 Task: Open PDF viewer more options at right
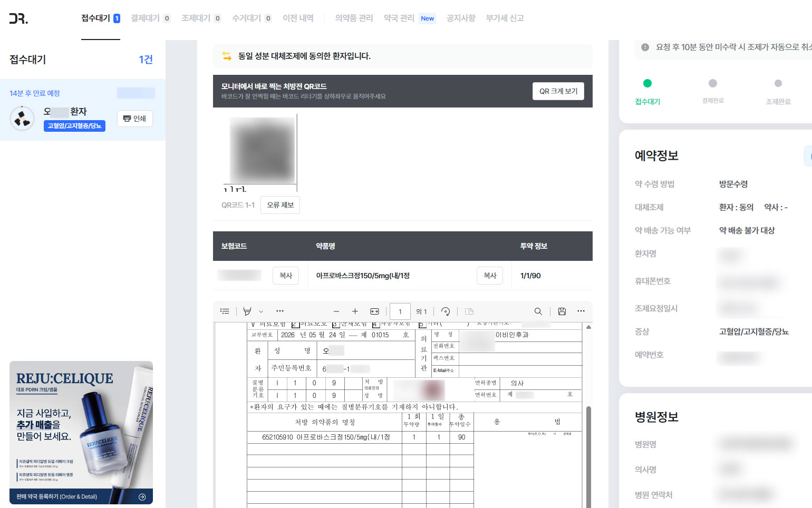click(581, 311)
